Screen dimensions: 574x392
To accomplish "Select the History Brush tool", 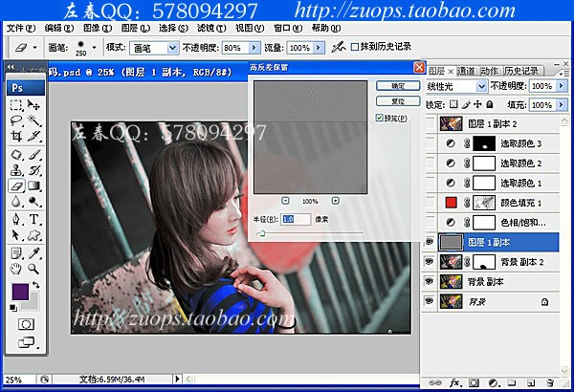I will coord(34,170).
